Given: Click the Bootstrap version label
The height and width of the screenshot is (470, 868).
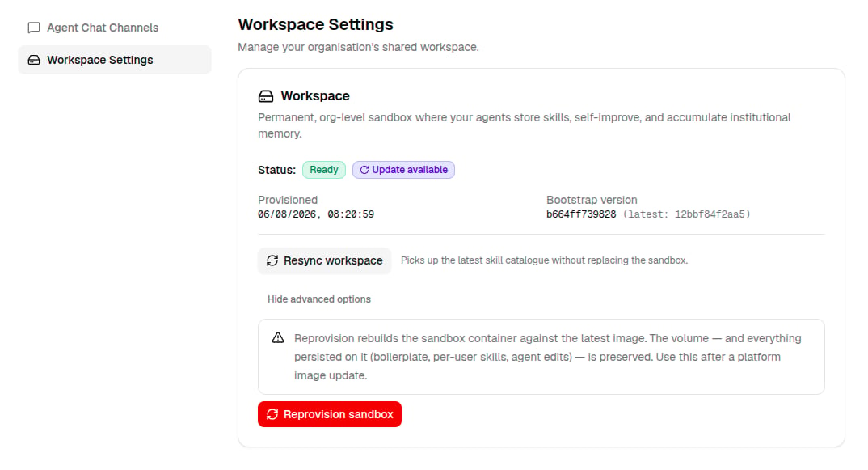Looking at the screenshot, I should pos(592,200).
